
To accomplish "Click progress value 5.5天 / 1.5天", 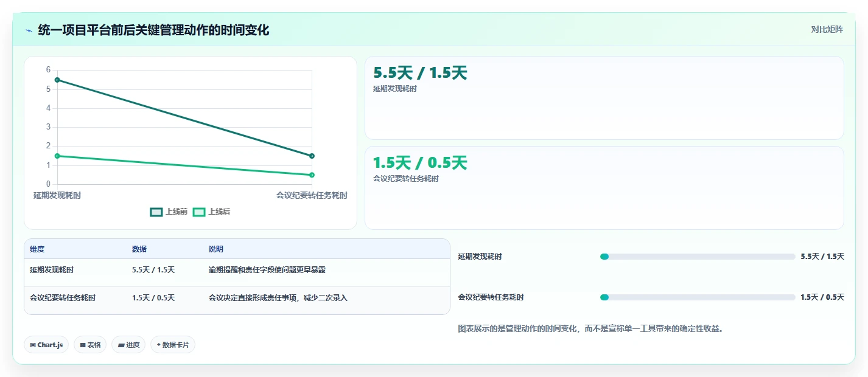I will [822, 257].
